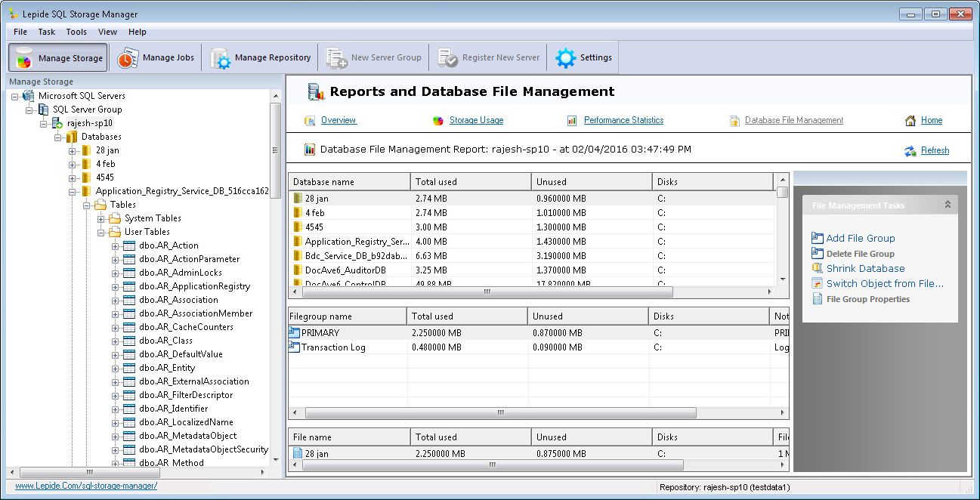This screenshot has height=500, width=980.
Task: Open the Task menu
Action: pyautogui.click(x=47, y=32)
